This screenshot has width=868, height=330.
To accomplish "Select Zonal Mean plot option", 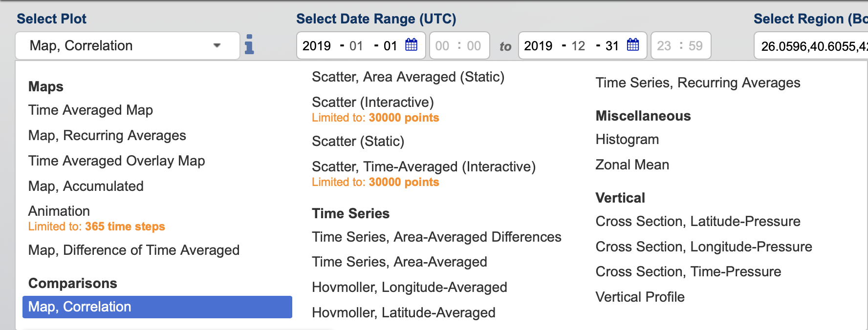I will [x=632, y=165].
